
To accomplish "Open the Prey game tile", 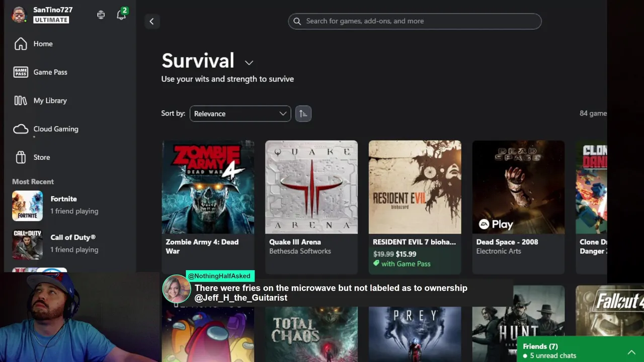I will pos(415,334).
